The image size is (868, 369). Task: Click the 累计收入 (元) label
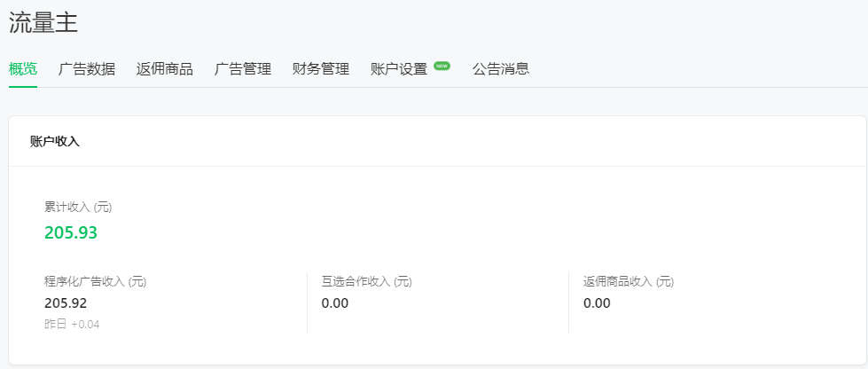pyautogui.click(x=78, y=208)
